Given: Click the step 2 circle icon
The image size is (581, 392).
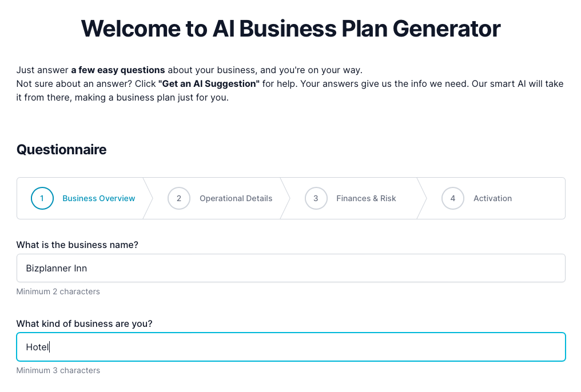Looking at the screenshot, I should (178, 198).
